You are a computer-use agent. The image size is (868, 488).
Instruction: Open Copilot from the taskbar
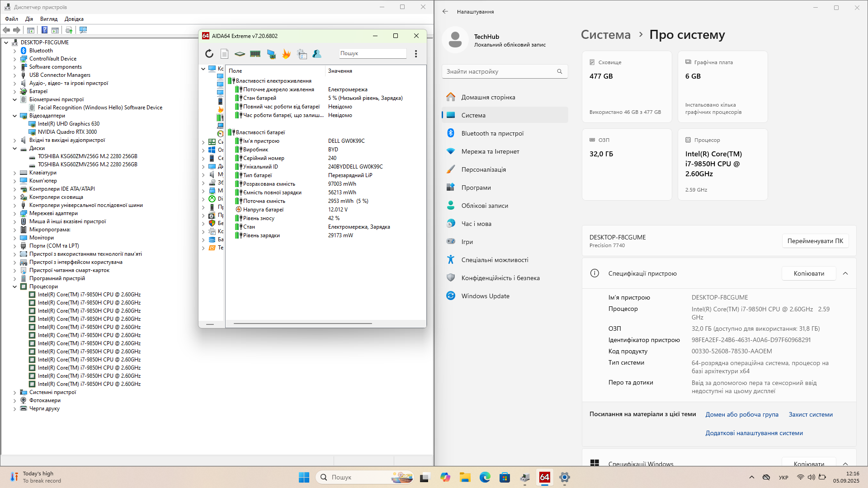click(445, 477)
